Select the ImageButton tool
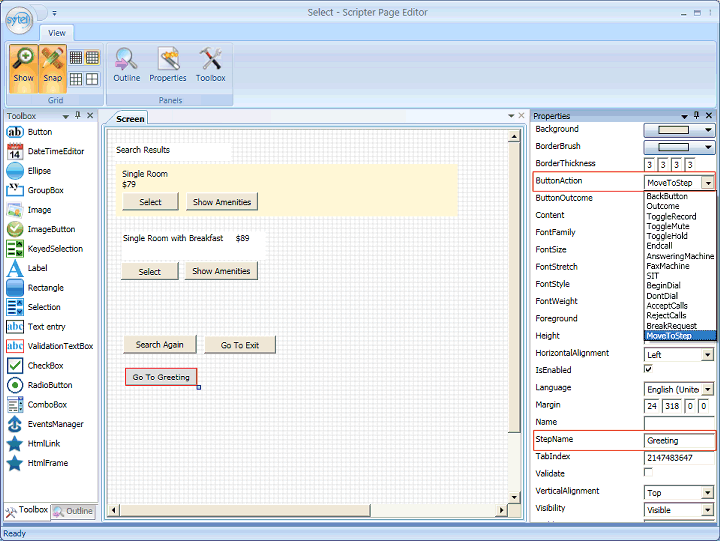Image resolution: width=720 pixels, height=541 pixels. click(41, 229)
